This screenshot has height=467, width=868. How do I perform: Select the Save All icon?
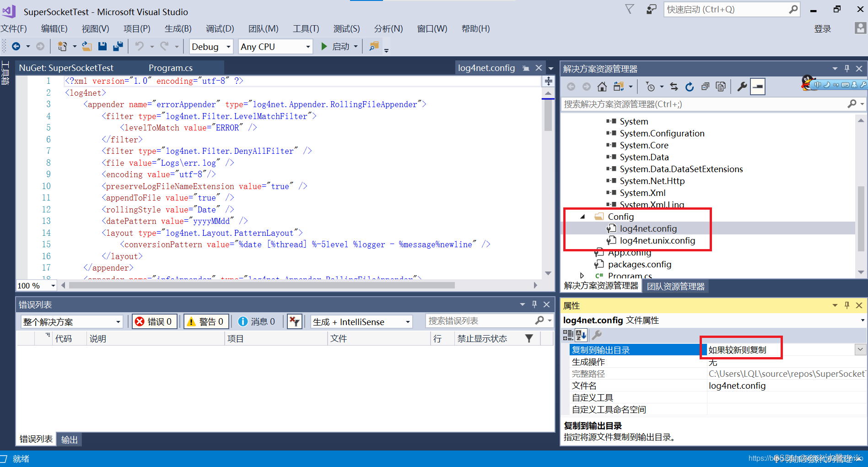click(x=118, y=46)
